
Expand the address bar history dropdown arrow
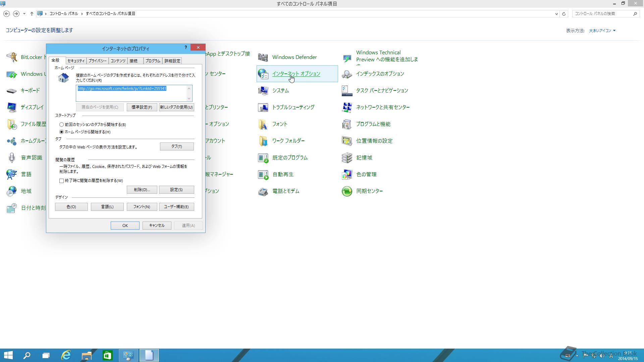coord(556,14)
